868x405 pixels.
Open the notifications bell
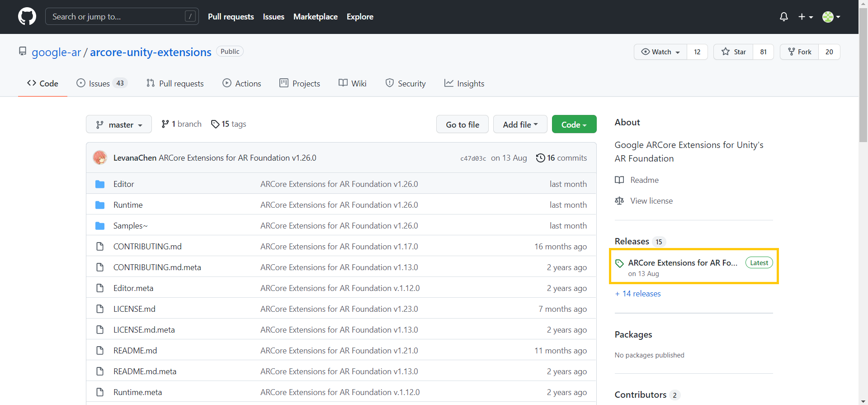point(784,17)
